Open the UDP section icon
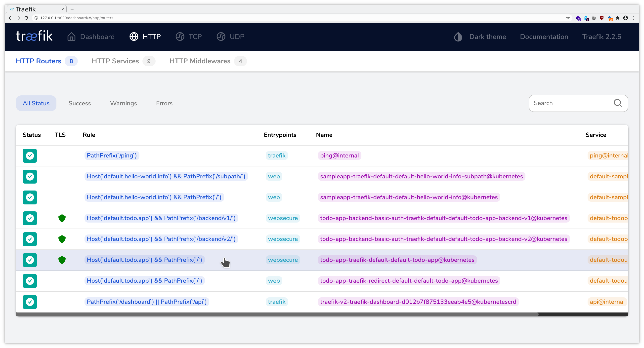The height and width of the screenshot is (348, 644). pyautogui.click(x=221, y=37)
